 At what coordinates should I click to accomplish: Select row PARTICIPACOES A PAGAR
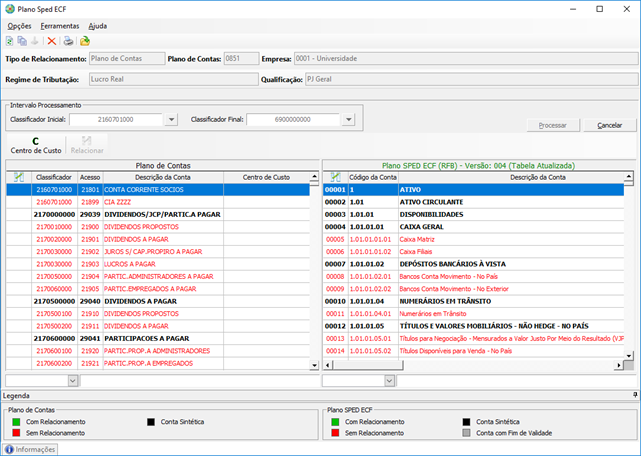(158, 339)
